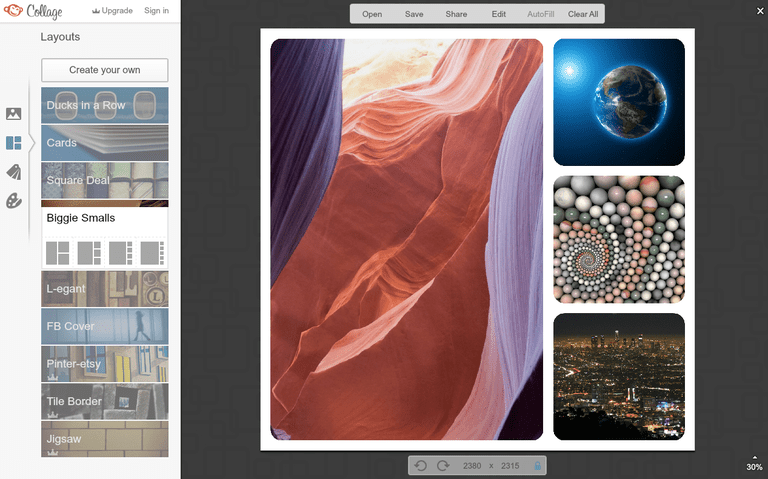The height and width of the screenshot is (479, 768).
Task: Redo with the clockwise arrow icon
Action: click(x=443, y=465)
